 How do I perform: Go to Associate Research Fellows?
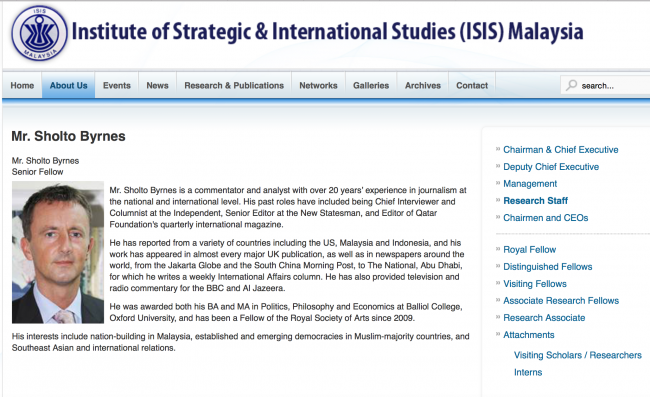coord(561,300)
